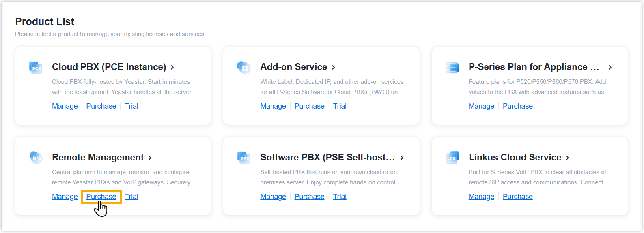Image resolution: width=644 pixels, height=233 pixels.
Task: Click the Linkus Cloud Service LCS icon
Action: tap(452, 158)
